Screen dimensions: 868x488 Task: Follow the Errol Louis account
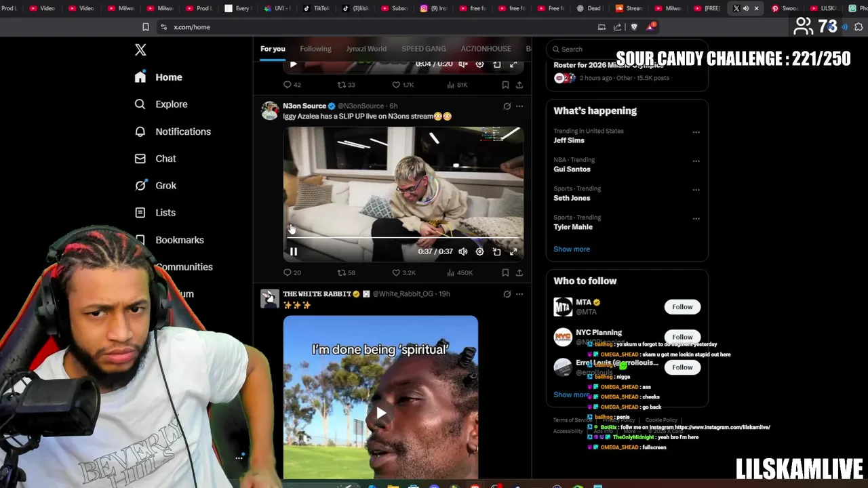click(x=682, y=367)
